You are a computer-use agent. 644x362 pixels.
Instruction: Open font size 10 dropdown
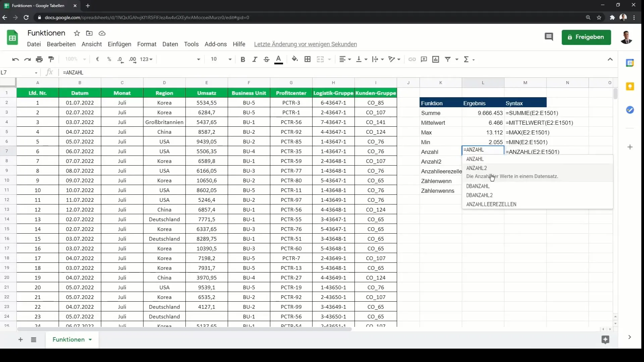(221, 59)
